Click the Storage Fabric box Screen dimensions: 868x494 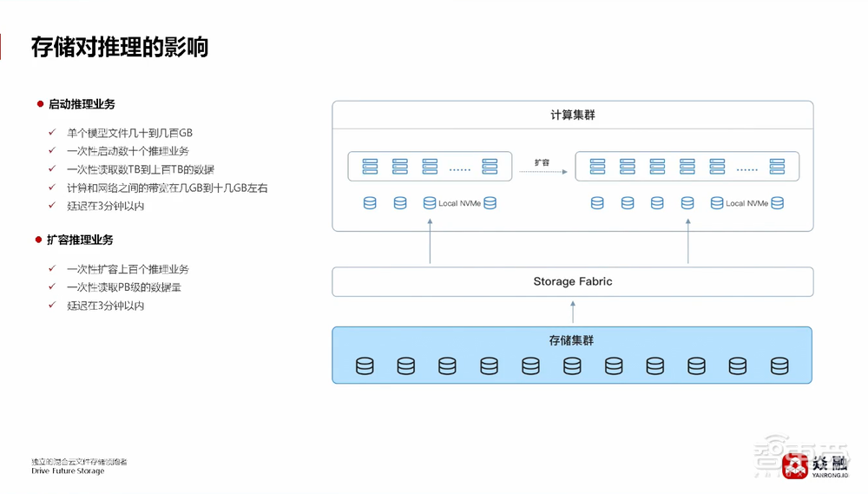[572, 281]
